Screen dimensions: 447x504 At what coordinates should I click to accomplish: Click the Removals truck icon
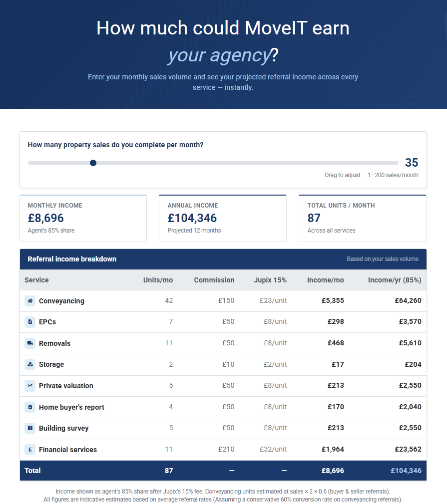pos(30,343)
